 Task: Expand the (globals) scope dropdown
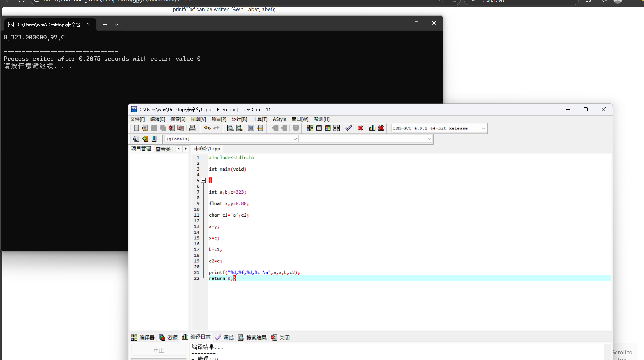295,139
